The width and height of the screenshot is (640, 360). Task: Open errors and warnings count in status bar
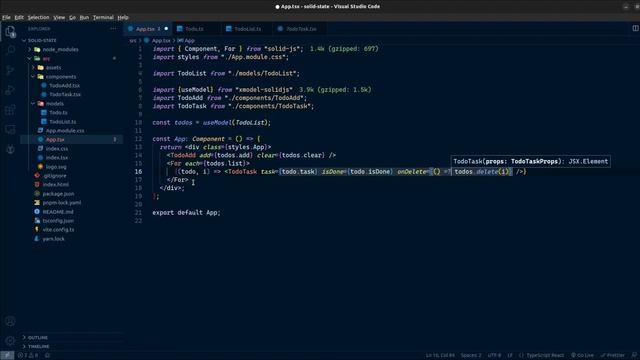coord(28,355)
